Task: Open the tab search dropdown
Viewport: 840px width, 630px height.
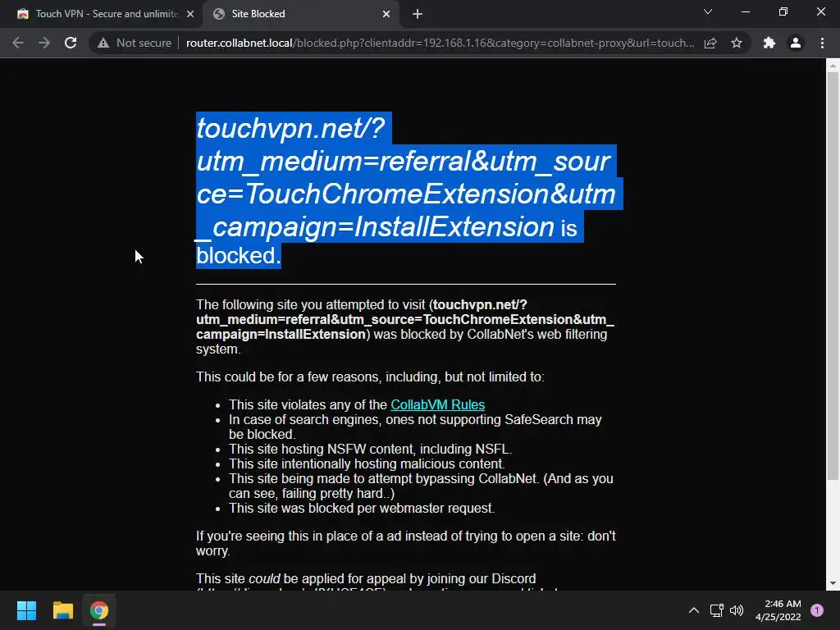Action: click(x=708, y=11)
